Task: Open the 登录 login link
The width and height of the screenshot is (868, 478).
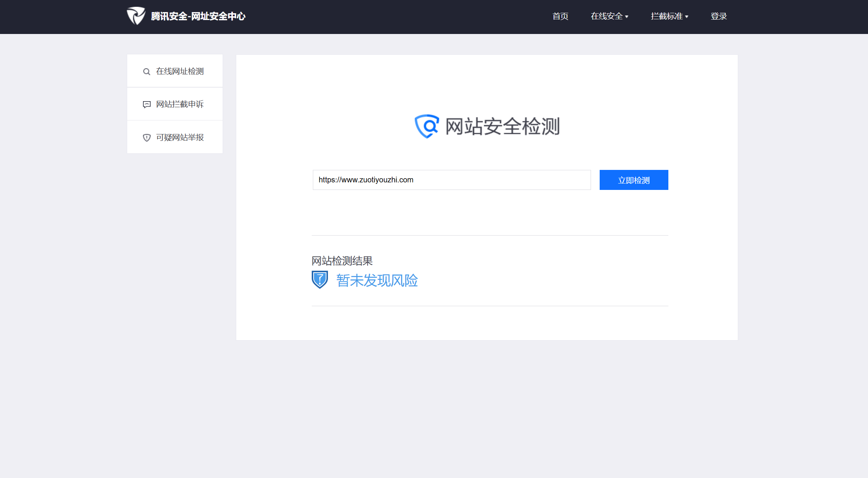Action: pos(719,16)
